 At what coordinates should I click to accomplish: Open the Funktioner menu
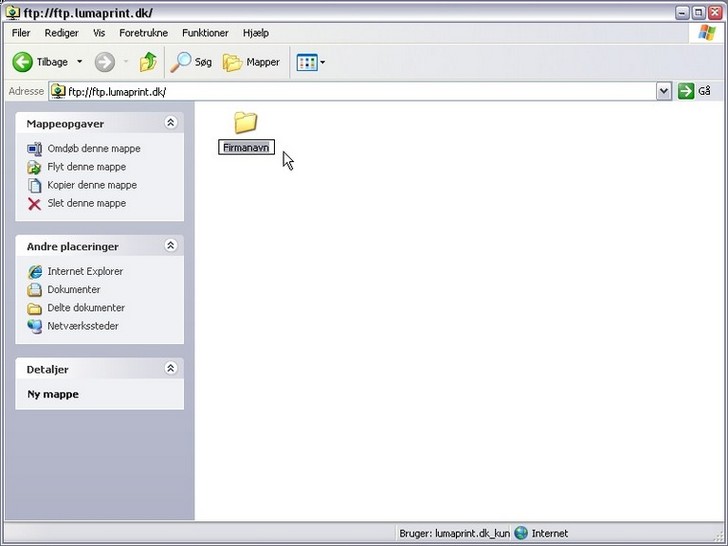[x=205, y=33]
